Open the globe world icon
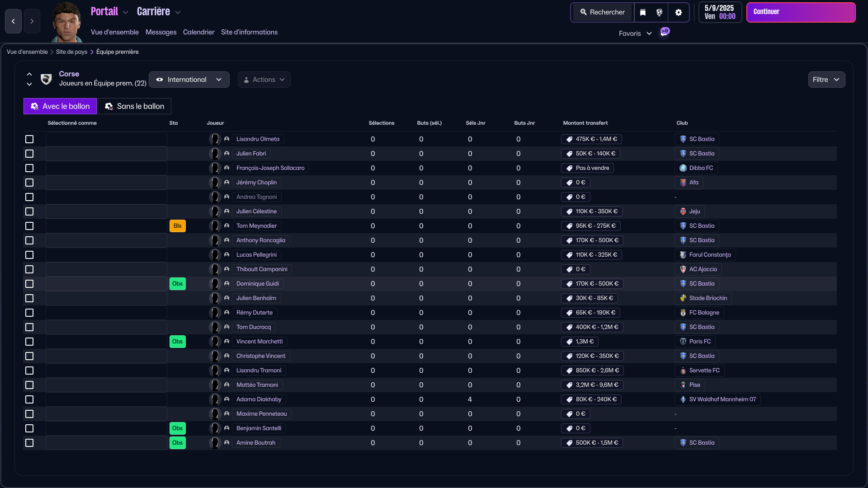 pos(660,12)
